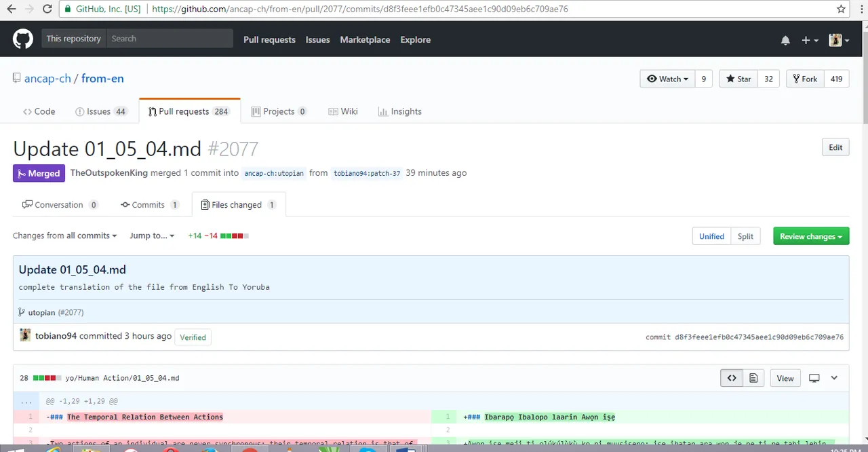Viewport: 868px width, 452px height.
Task: Open the Code tab
Action: [39, 111]
